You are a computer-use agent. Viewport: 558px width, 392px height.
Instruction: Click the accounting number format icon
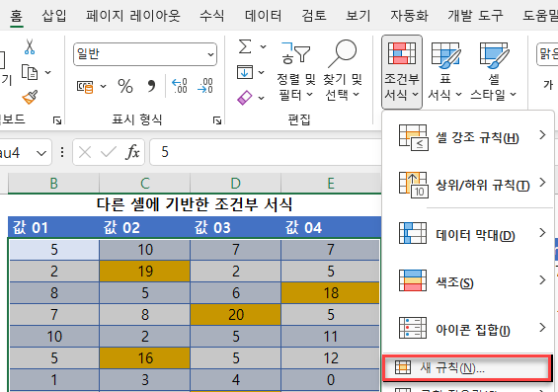(85, 87)
